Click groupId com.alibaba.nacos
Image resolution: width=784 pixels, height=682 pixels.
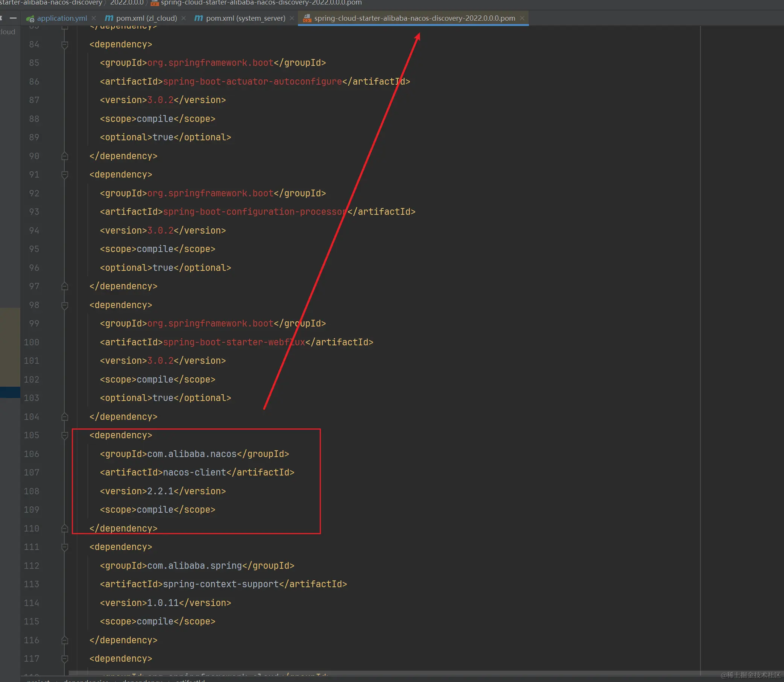point(192,454)
